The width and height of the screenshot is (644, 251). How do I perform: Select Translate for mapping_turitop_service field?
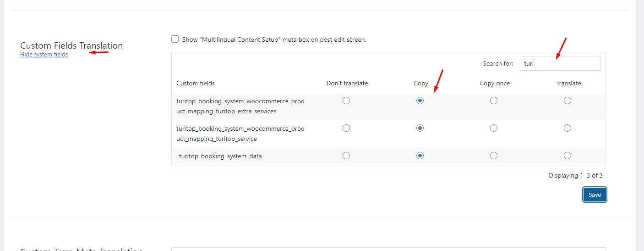pos(568,128)
